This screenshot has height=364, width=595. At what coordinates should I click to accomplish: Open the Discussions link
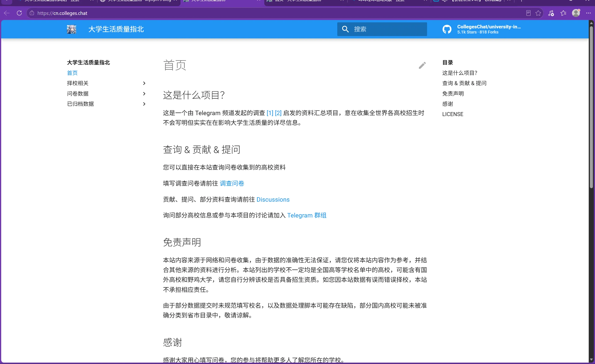(x=273, y=200)
